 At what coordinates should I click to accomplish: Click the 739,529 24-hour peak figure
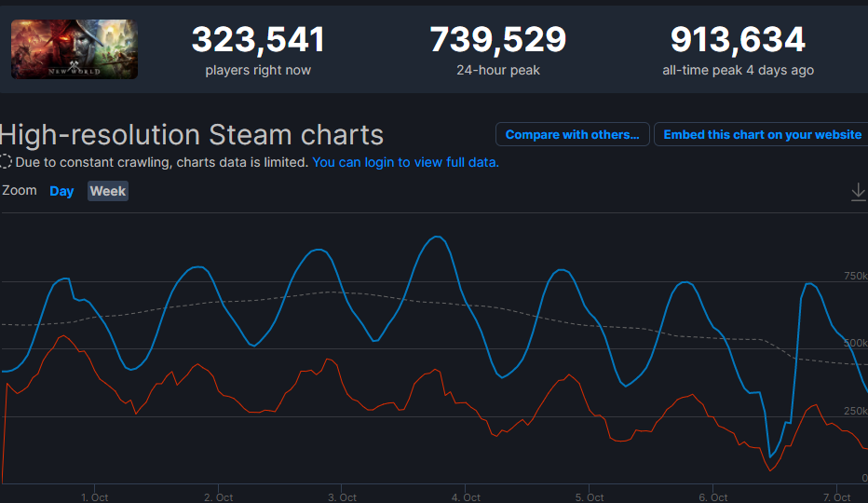pyautogui.click(x=498, y=40)
